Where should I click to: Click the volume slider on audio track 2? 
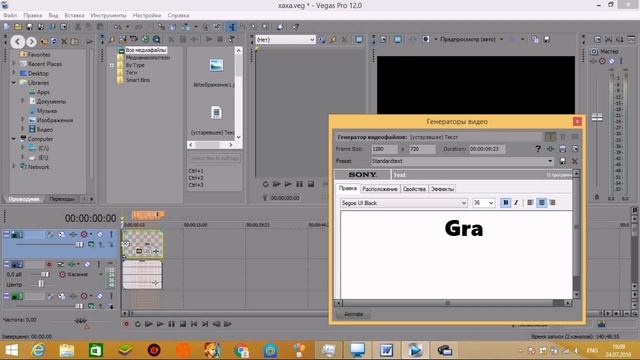45,274
